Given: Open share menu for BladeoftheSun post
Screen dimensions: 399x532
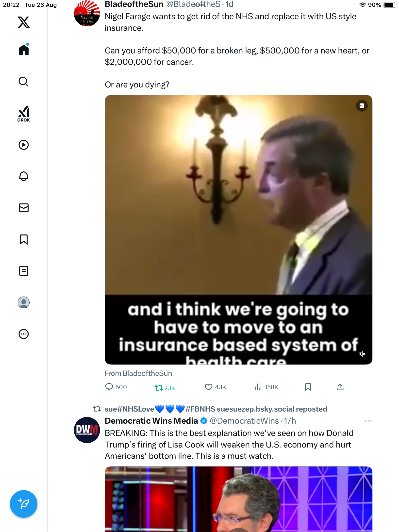Looking at the screenshot, I should pyautogui.click(x=340, y=387).
